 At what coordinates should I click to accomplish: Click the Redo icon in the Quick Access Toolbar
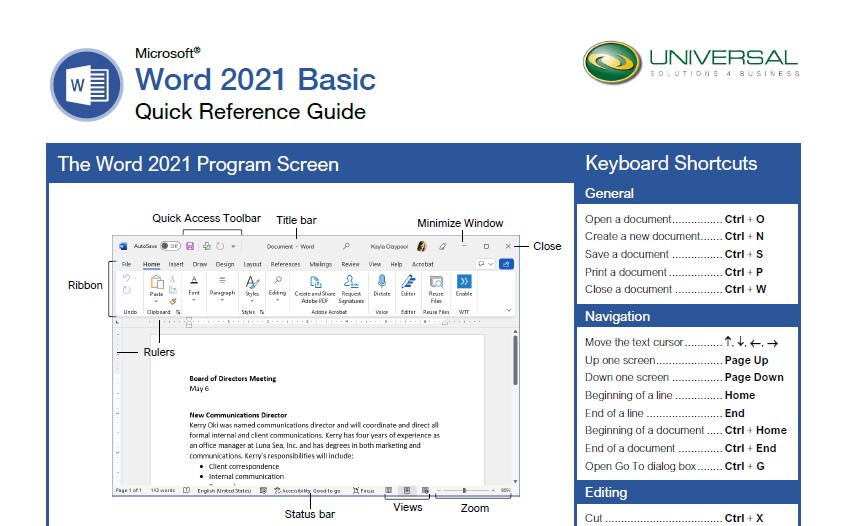tap(220, 246)
